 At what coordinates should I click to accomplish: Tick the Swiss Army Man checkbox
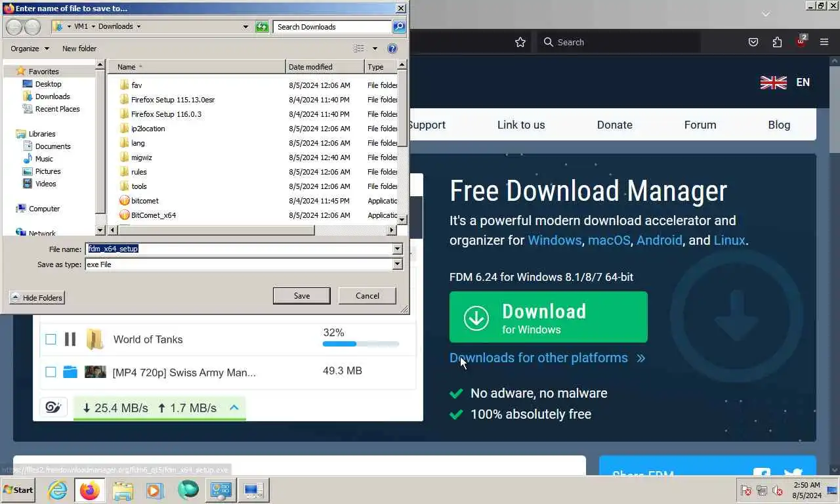[51, 372]
